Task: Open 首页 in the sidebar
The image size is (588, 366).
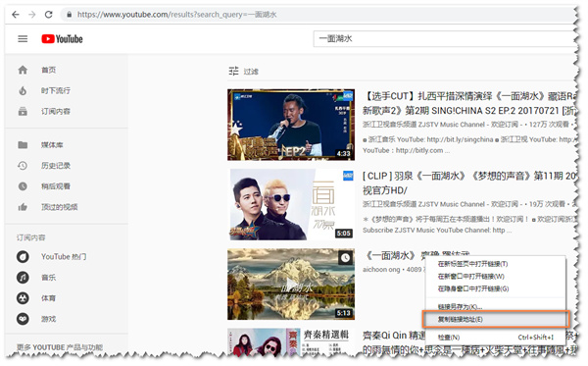Action: coord(48,70)
